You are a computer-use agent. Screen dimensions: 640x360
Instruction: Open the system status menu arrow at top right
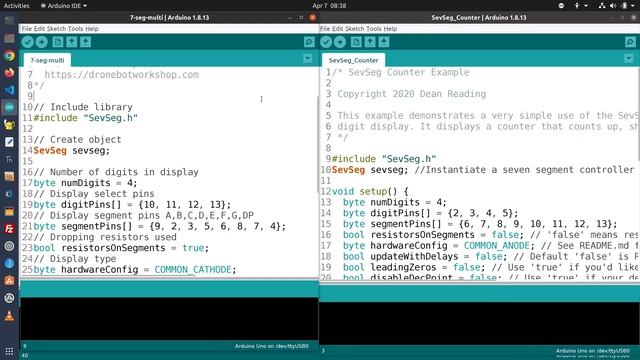point(634,6)
